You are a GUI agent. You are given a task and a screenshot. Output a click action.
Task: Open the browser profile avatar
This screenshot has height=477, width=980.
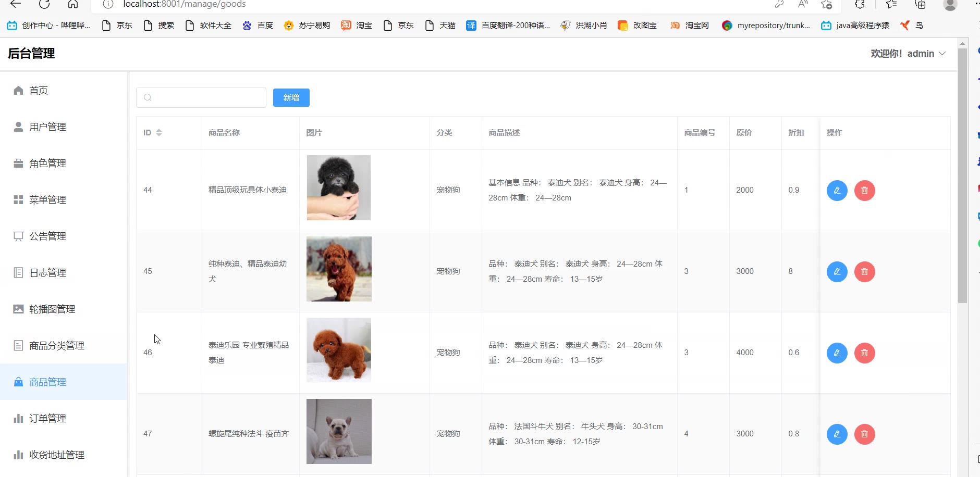[x=950, y=4]
